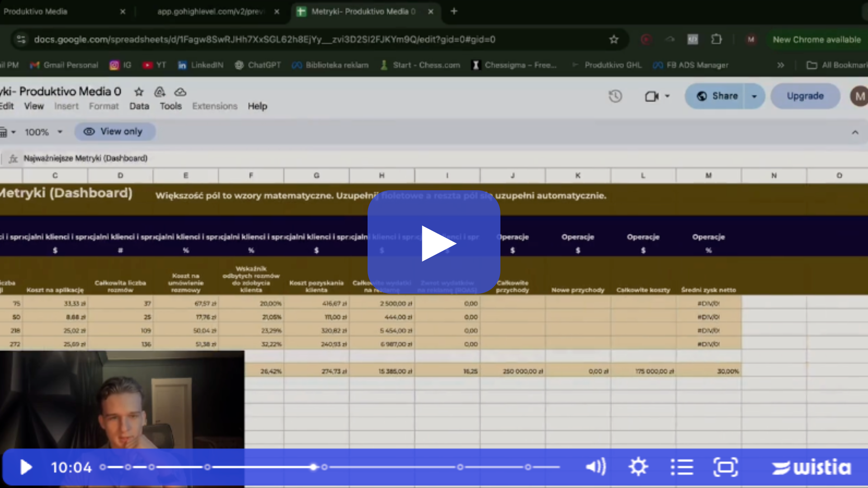The image size is (868, 488).
Task: Toggle fullscreen video mode
Action: (725, 467)
